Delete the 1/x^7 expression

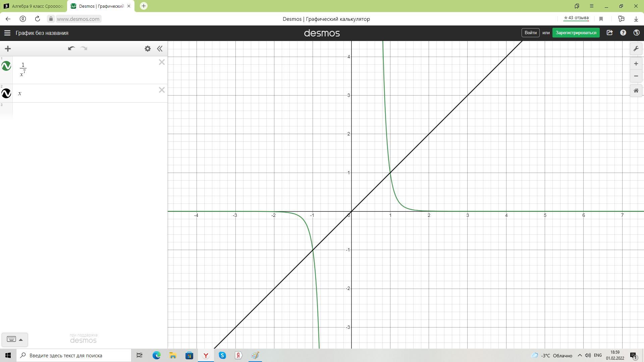click(162, 62)
